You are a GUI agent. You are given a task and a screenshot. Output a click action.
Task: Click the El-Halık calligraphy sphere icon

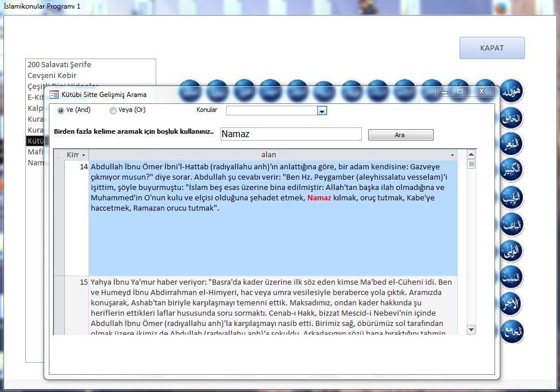click(511, 118)
